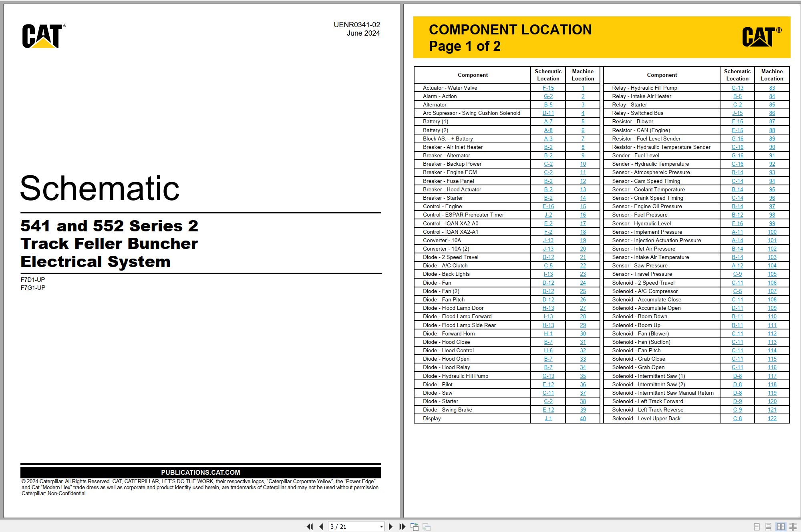801x532 pixels.
Task: Open machine location 23 for Diode - Back Lights
Action: coord(583,274)
